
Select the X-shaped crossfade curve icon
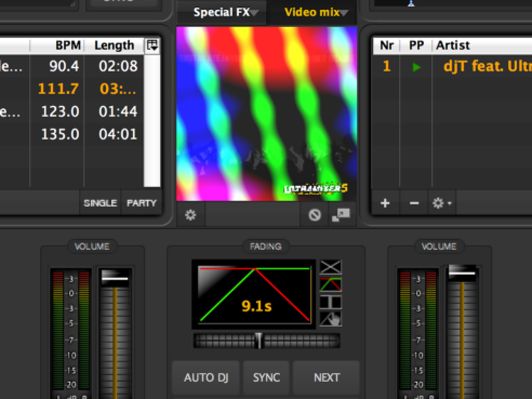[x=331, y=267]
